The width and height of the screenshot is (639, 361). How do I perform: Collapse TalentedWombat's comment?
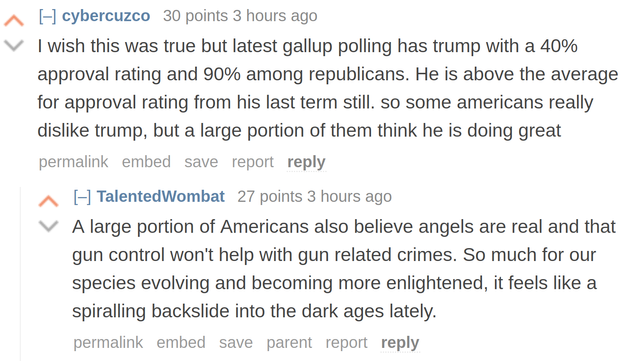click(x=82, y=197)
